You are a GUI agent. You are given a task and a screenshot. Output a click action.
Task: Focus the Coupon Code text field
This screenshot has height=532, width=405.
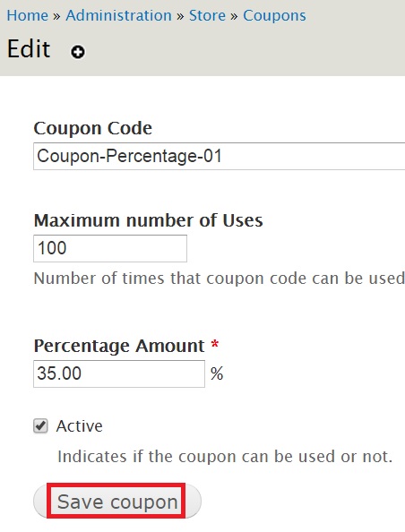click(x=219, y=157)
